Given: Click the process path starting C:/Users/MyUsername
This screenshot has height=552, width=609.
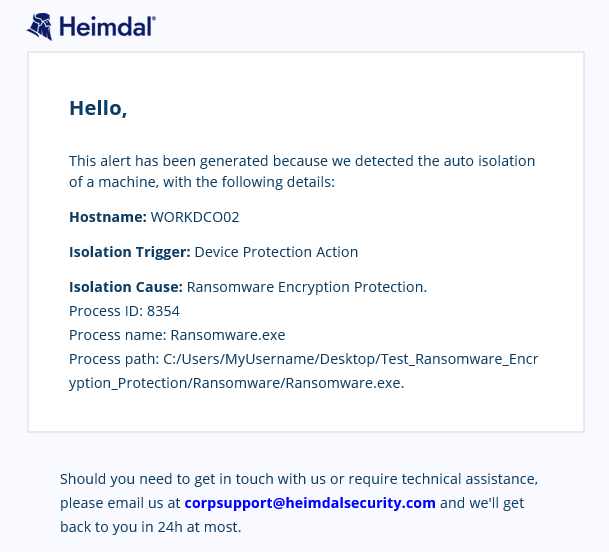Looking at the screenshot, I should click(304, 359).
